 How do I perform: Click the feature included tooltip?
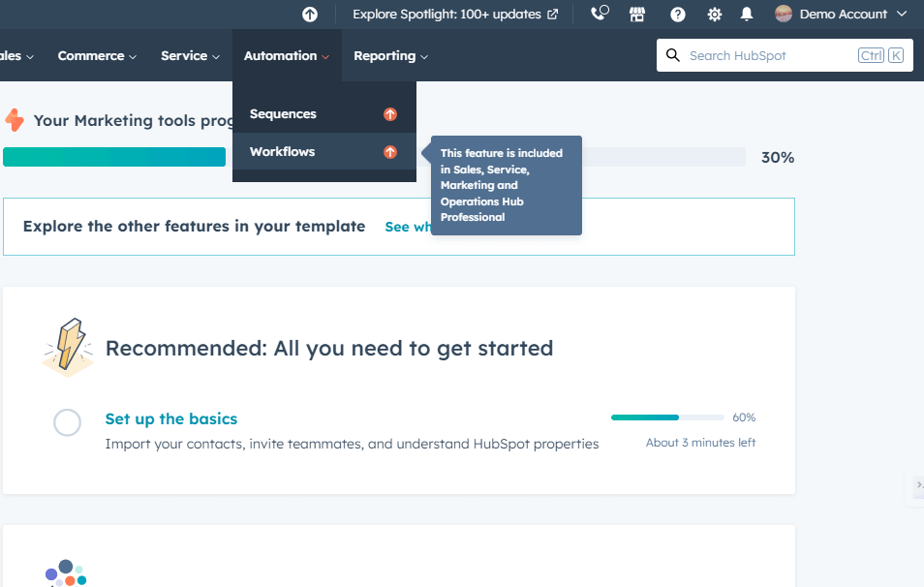tap(507, 186)
